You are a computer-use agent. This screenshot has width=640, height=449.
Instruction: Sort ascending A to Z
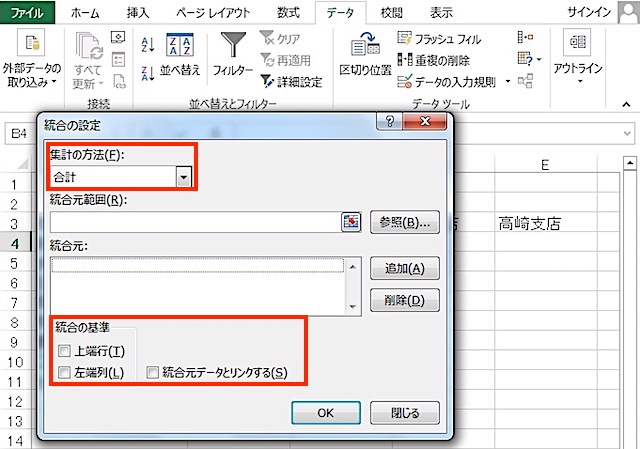pyautogui.click(x=147, y=44)
